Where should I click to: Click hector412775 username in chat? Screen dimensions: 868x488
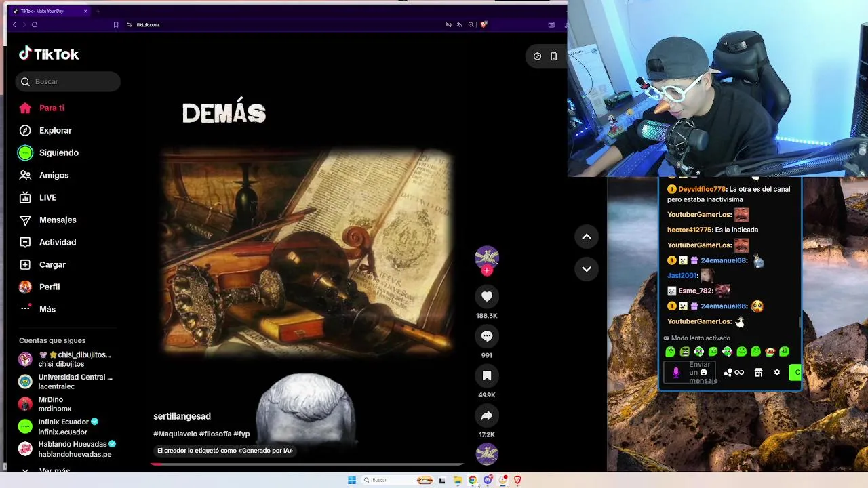coord(689,230)
